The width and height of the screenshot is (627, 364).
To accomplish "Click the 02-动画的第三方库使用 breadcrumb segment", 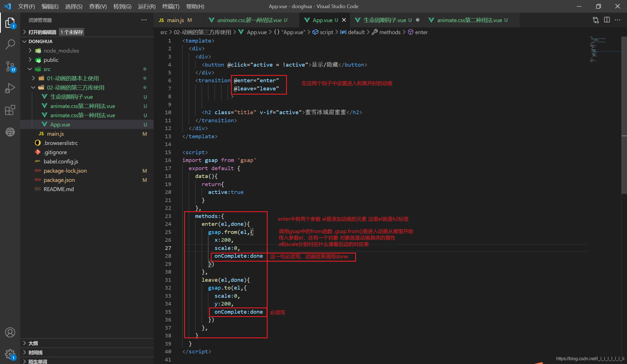I will (202, 32).
